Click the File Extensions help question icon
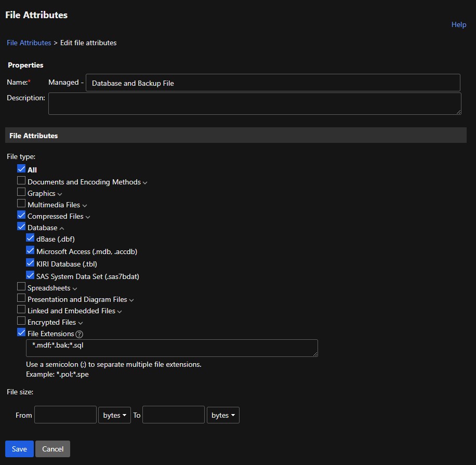The image size is (476, 465). tap(79, 334)
